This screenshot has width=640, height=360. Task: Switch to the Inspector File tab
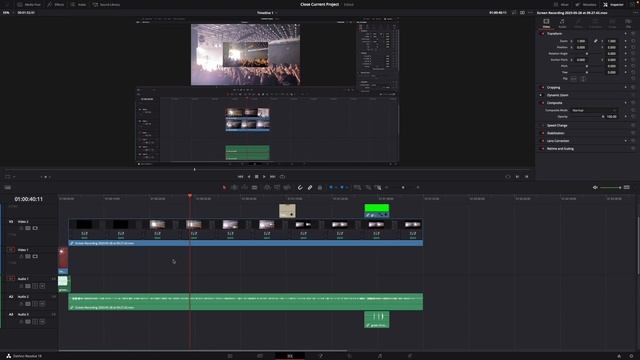(628, 23)
